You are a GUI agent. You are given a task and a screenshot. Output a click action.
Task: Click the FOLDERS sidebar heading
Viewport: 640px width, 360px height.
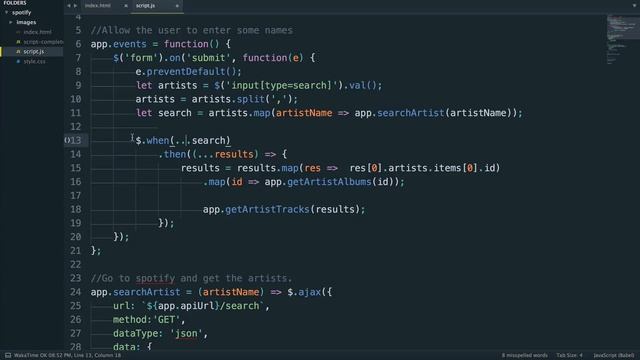pyautogui.click(x=15, y=3)
